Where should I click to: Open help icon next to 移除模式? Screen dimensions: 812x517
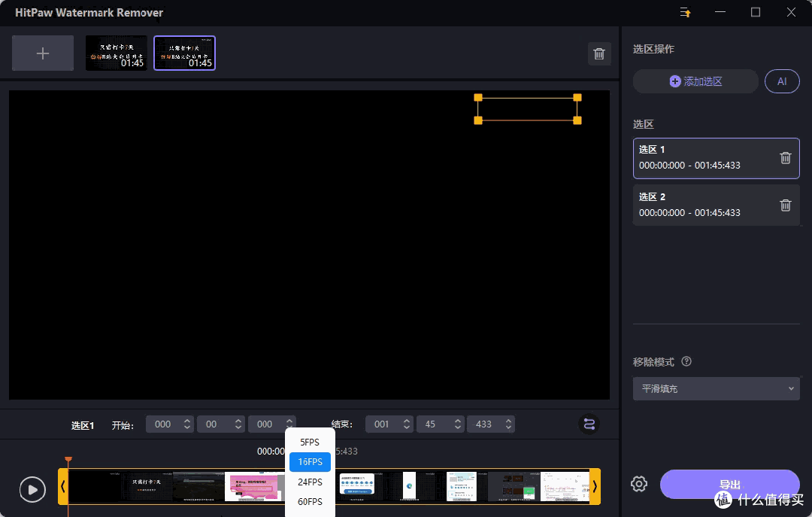pos(686,361)
